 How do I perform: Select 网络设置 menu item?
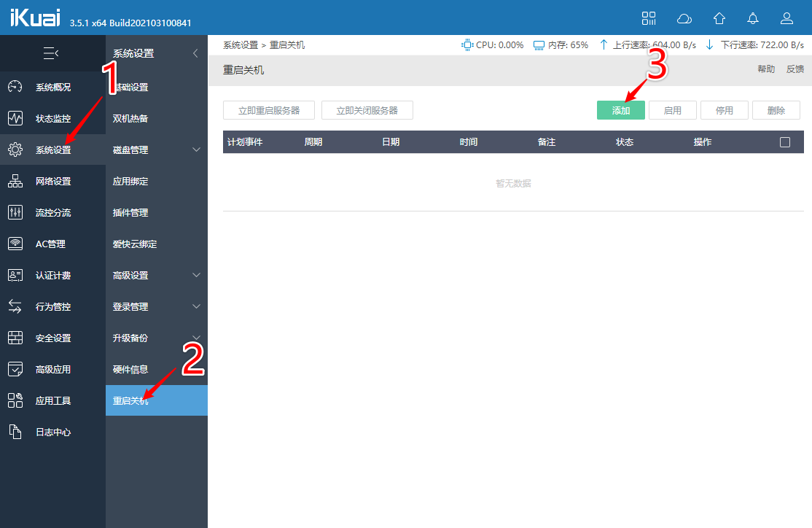pyautogui.click(x=52, y=182)
